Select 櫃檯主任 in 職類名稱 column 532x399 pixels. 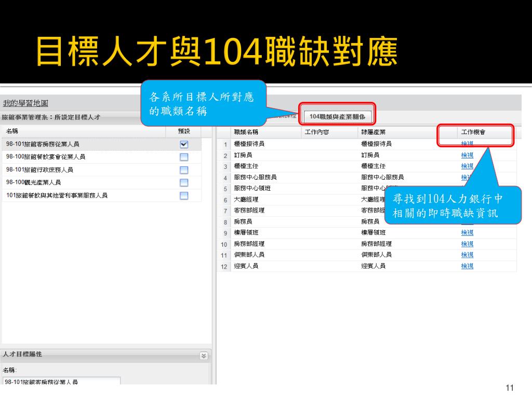[246, 166]
